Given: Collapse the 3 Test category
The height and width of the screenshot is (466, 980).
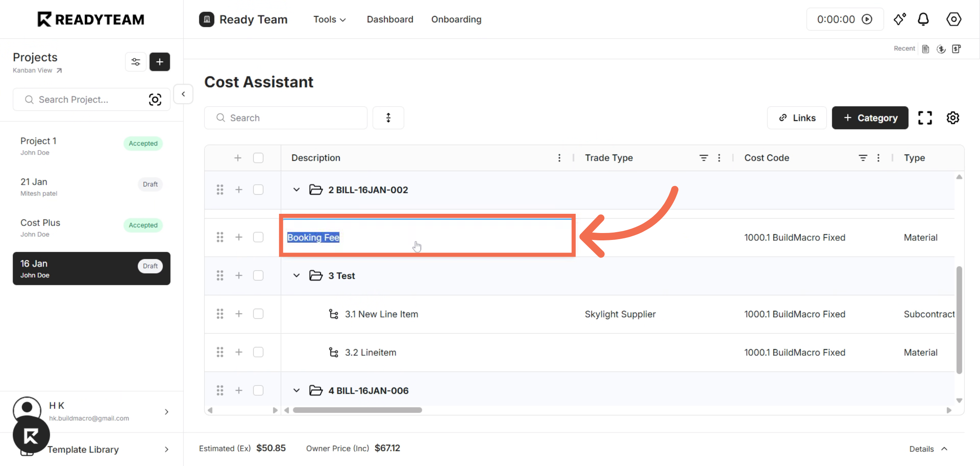Looking at the screenshot, I should click(297, 276).
